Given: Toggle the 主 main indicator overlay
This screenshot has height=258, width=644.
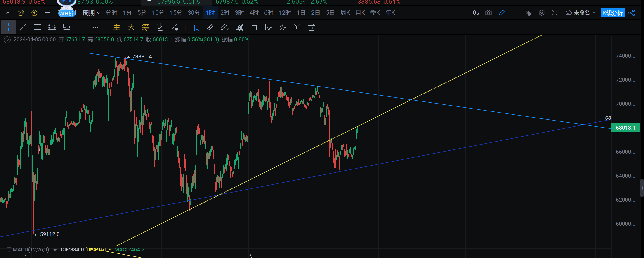Looking at the screenshot, I should point(116,27).
